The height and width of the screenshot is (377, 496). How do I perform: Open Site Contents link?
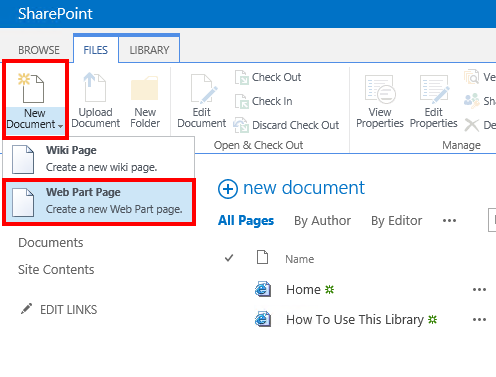tap(56, 270)
